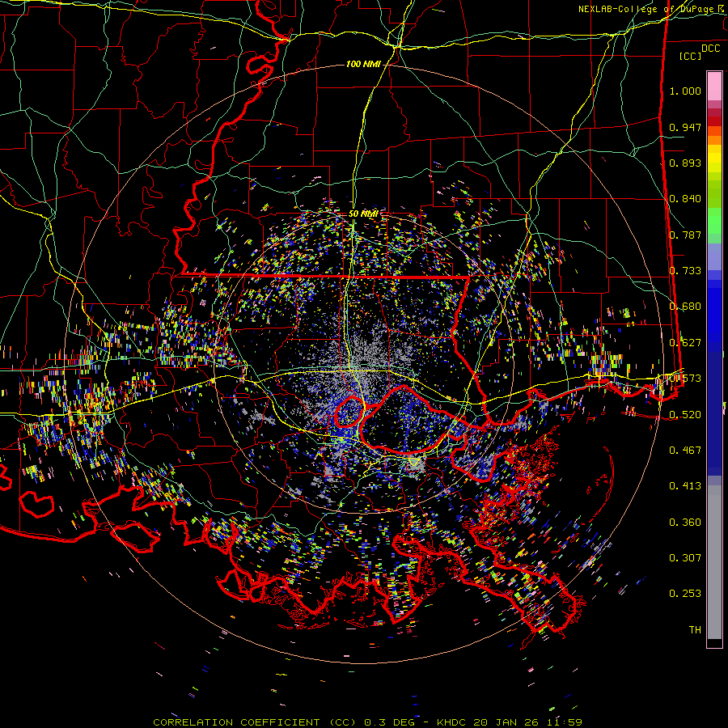Click the 0.733 scale value
This screenshot has width=728, height=728.
point(685,271)
